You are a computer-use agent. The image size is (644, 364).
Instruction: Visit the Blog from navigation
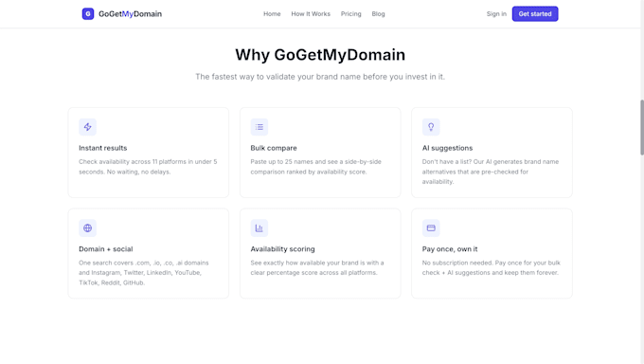point(378,14)
